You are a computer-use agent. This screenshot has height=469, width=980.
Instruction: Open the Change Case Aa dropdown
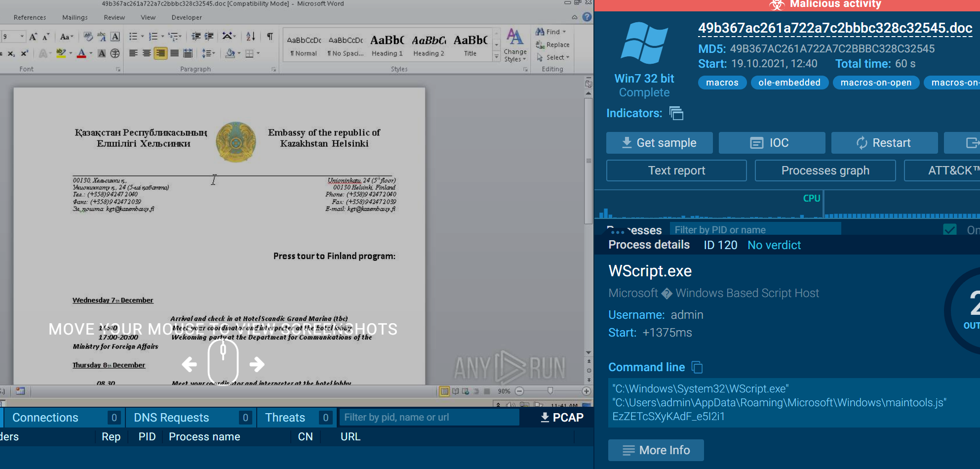(67, 37)
